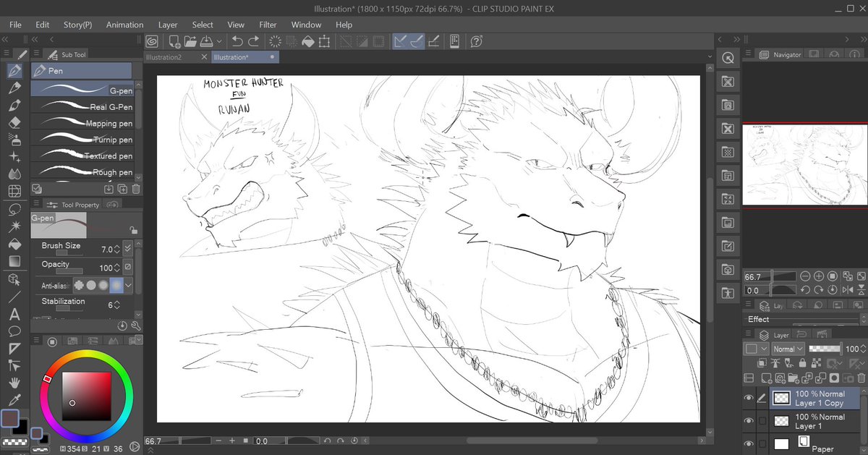Toggle opacity dynamics button
This screenshot has width=868, height=455.
point(128,267)
